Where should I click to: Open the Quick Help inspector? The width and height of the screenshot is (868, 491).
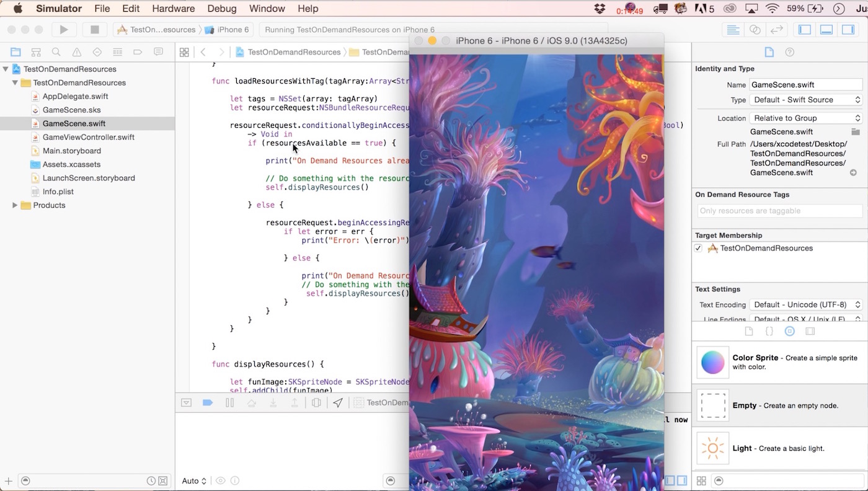(x=789, y=52)
